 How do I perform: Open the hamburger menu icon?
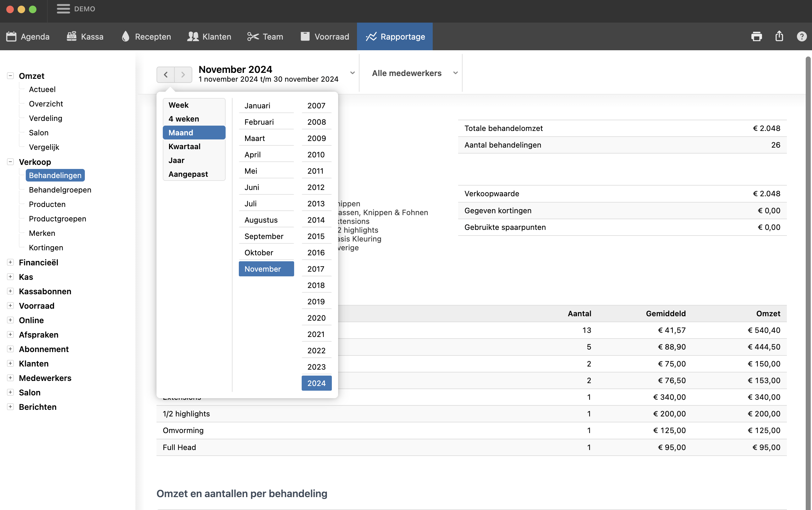[63, 9]
